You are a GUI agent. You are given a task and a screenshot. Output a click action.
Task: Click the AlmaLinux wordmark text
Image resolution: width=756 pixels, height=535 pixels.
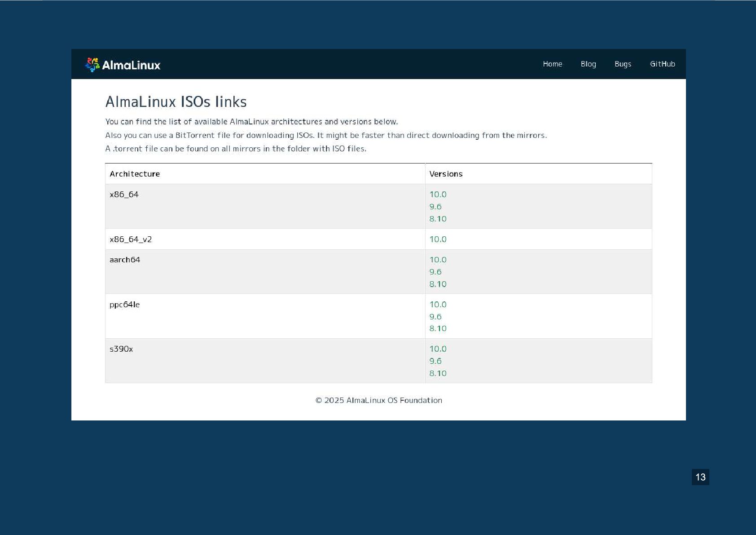click(131, 65)
